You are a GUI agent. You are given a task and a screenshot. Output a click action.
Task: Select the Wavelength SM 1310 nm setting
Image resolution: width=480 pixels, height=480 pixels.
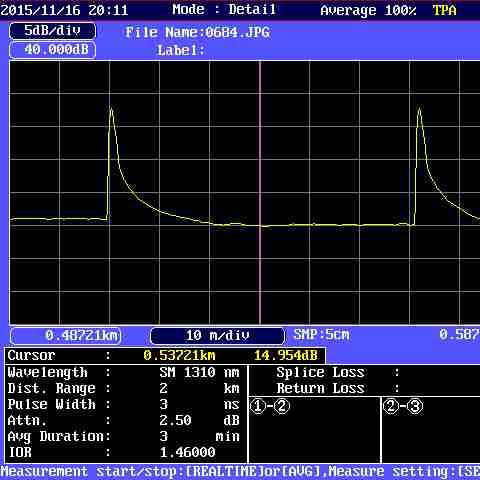tap(124, 373)
